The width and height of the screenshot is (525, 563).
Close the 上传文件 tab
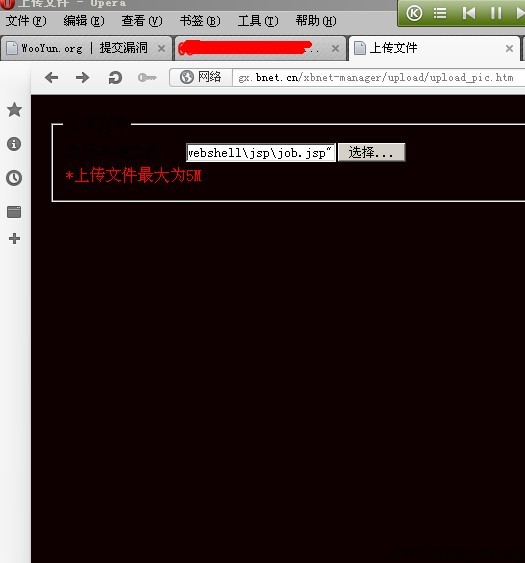(x=509, y=48)
